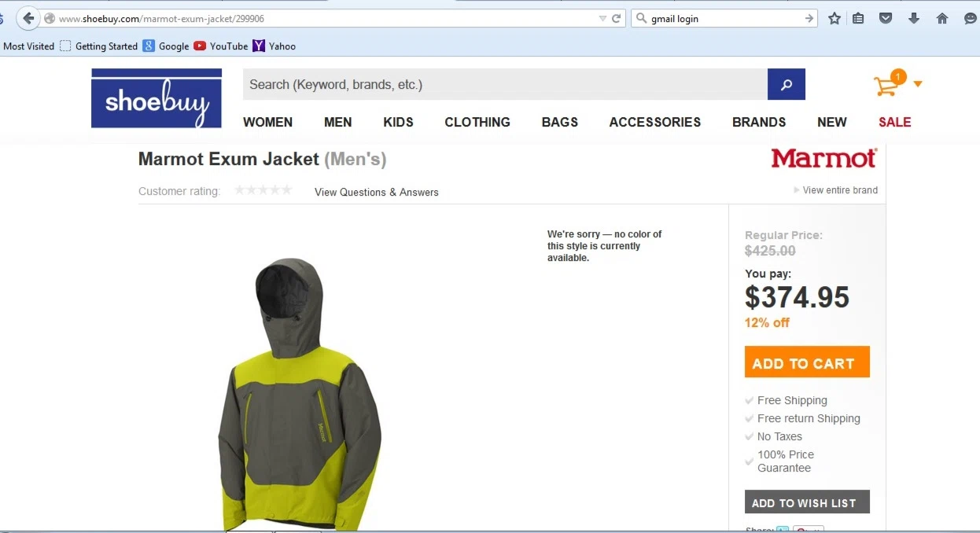Bookmark this page with the star icon
This screenshot has width=980, height=533.
pos(834,18)
